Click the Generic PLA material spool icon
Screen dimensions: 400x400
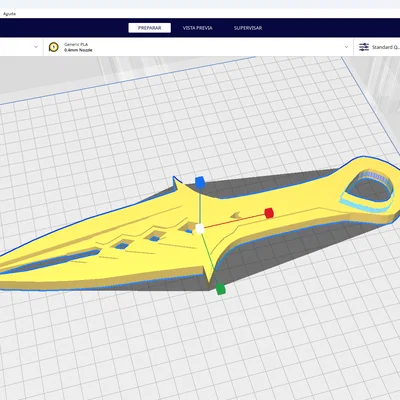[53, 47]
